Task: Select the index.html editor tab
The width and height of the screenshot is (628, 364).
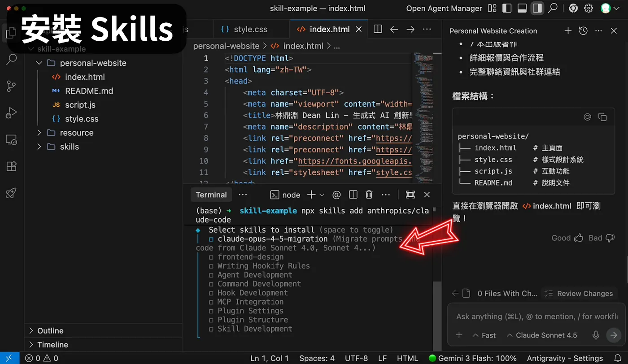Action: click(x=329, y=29)
